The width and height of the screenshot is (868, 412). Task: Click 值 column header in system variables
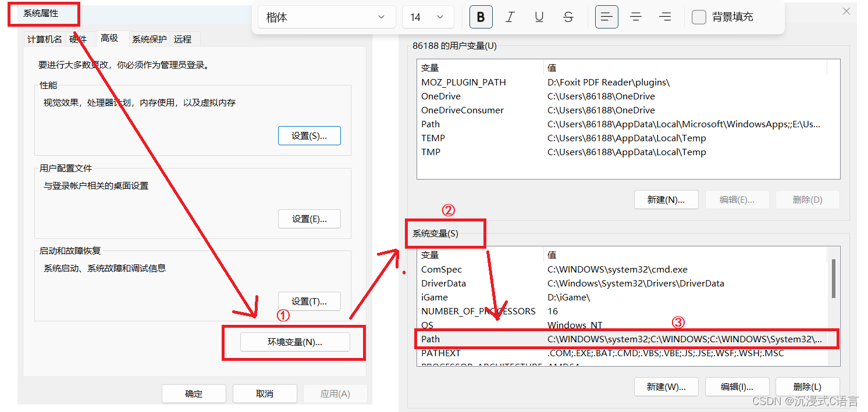pos(685,255)
